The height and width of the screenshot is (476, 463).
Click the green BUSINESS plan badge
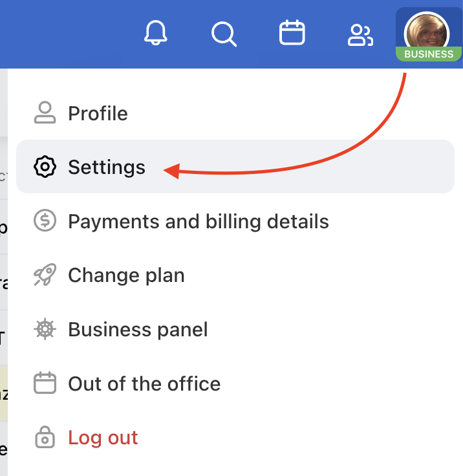point(428,54)
